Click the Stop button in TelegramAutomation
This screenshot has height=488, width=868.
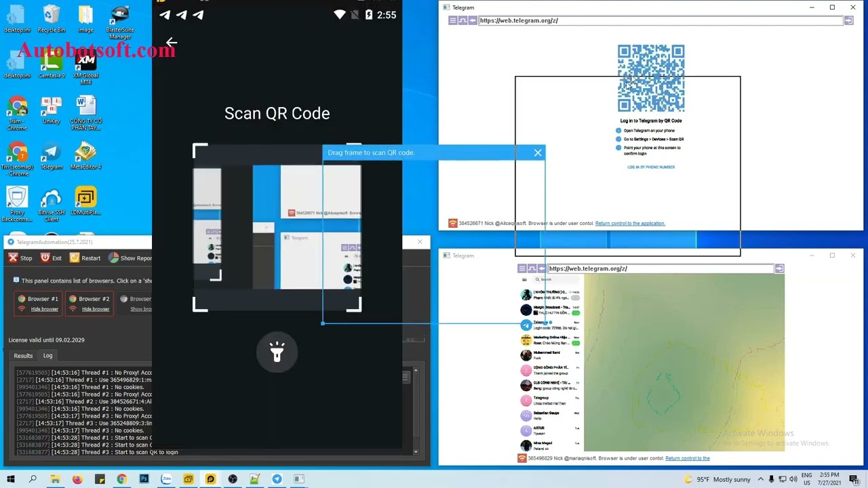pos(20,258)
